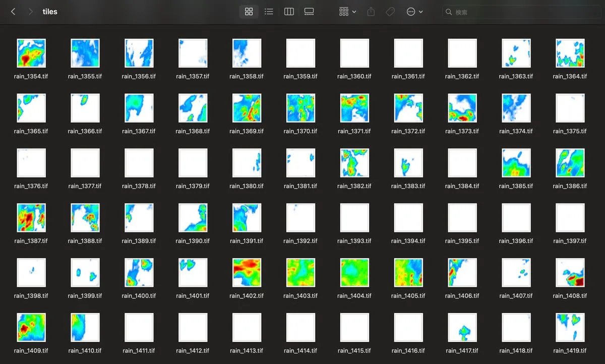Go back to the previous folder
Viewport: 605px width, 364px height.
[x=13, y=12]
